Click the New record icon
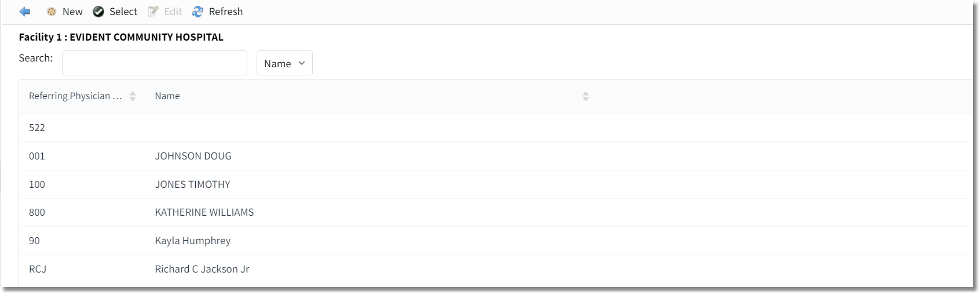Image resolution: width=980 pixels, height=294 pixels. point(52,12)
